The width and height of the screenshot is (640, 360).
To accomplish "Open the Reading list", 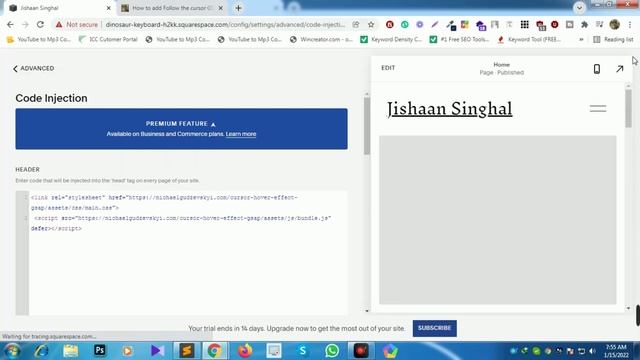I will coord(613,40).
